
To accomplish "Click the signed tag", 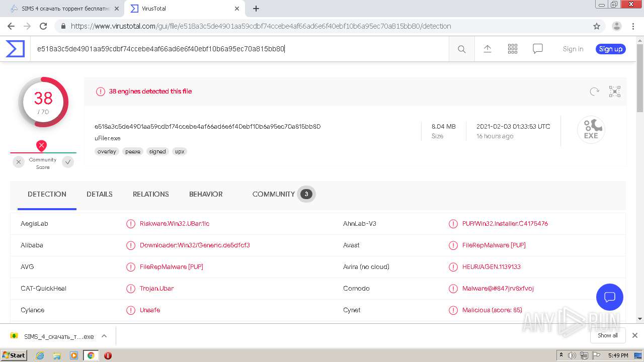I will click(x=157, y=151).
